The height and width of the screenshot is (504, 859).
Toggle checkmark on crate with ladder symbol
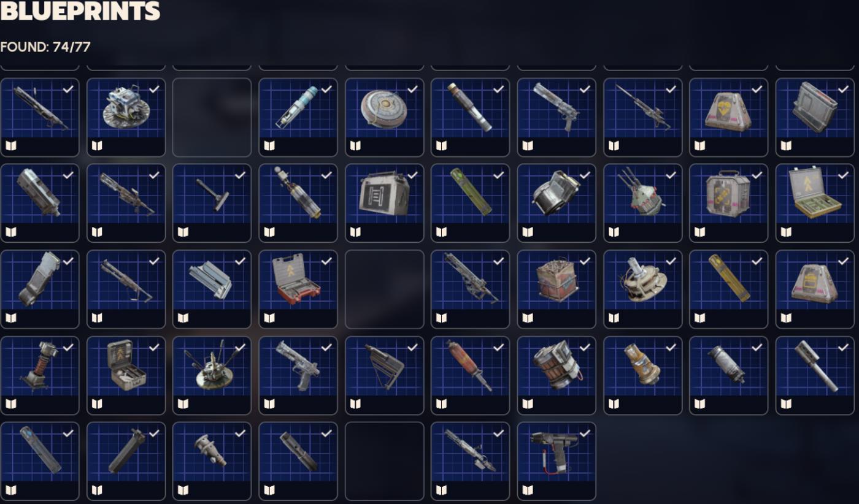click(412, 175)
